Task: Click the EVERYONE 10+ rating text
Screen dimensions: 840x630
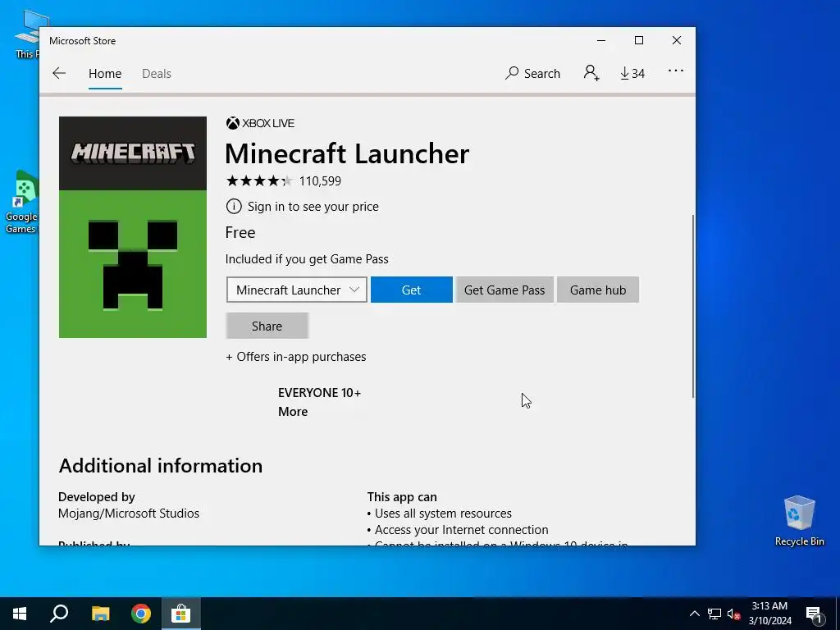Action: pyautogui.click(x=319, y=393)
